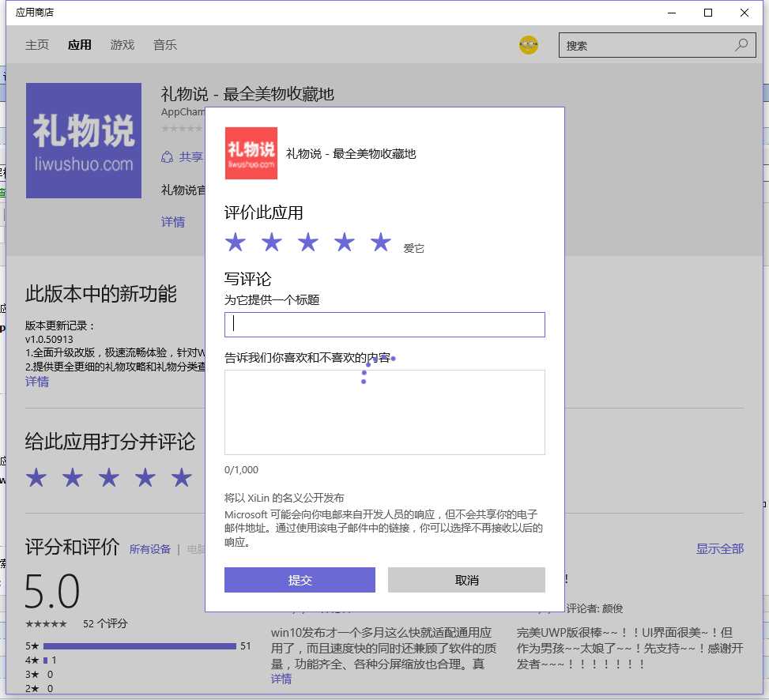Click 将以 XiLin 的名义公开发布 text

point(284,498)
